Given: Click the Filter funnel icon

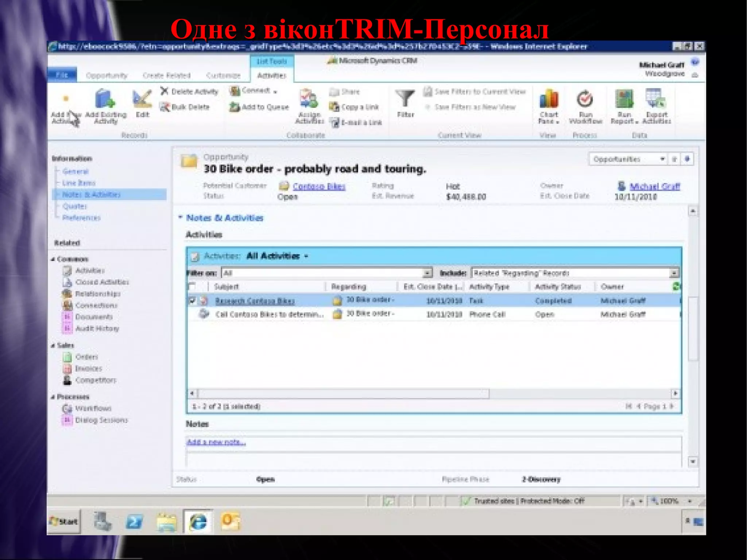Looking at the screenshot, I should [405, 98].
